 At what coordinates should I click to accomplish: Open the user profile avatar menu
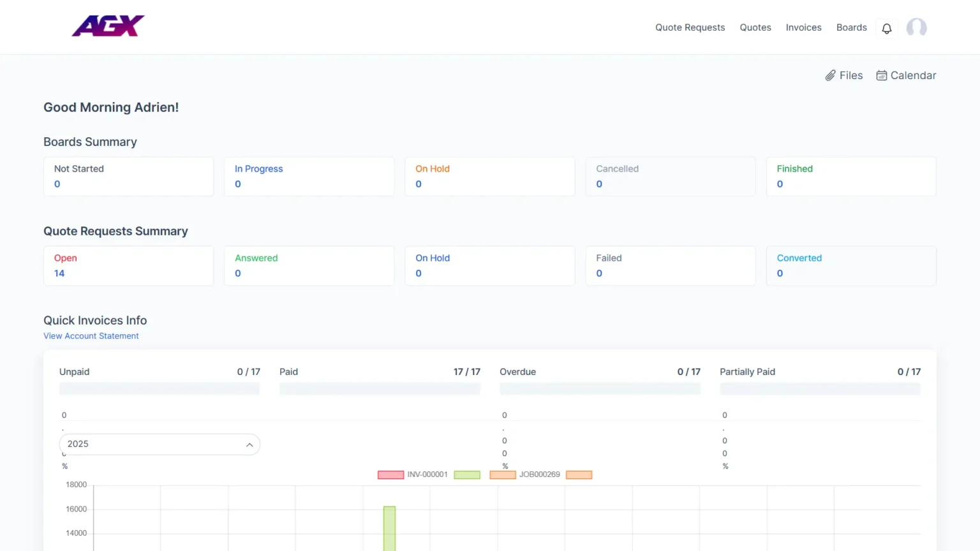pyautogui.click(x=916, y=27)
